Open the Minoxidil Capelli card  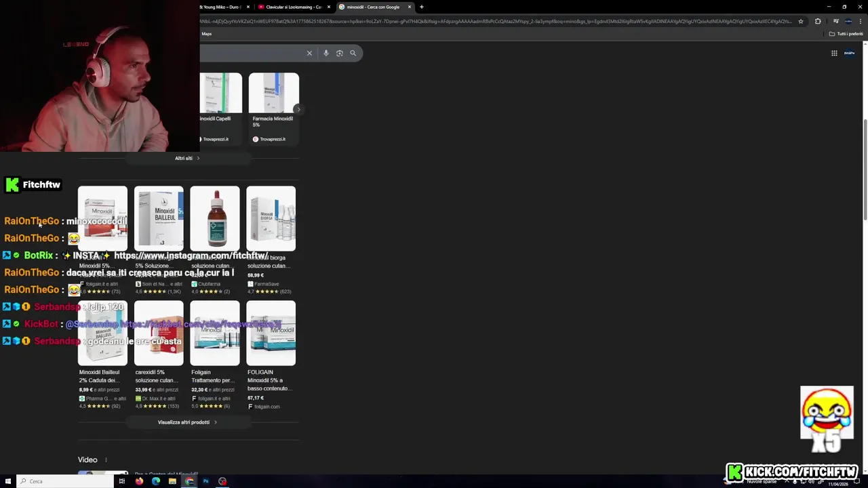[220, 108]
